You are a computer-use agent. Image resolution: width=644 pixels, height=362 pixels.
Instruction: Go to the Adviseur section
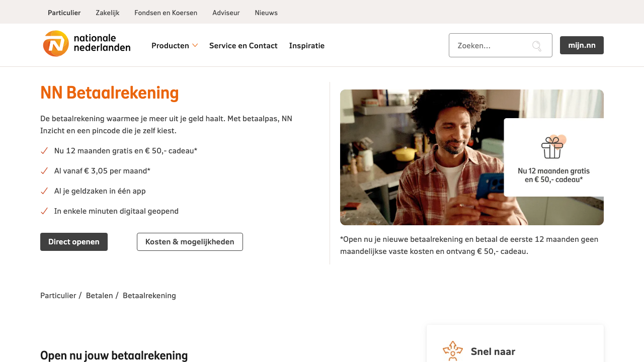(x=226, y=13)
